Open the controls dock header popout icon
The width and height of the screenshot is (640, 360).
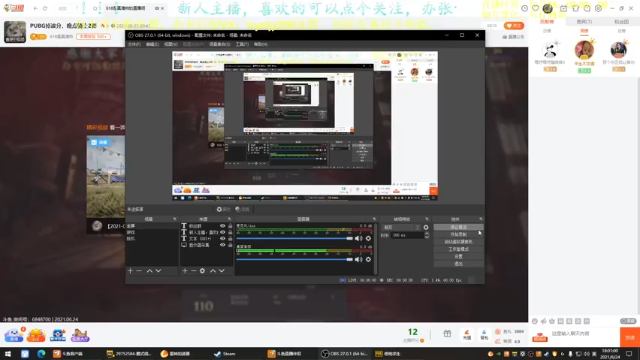pos(481,219)
